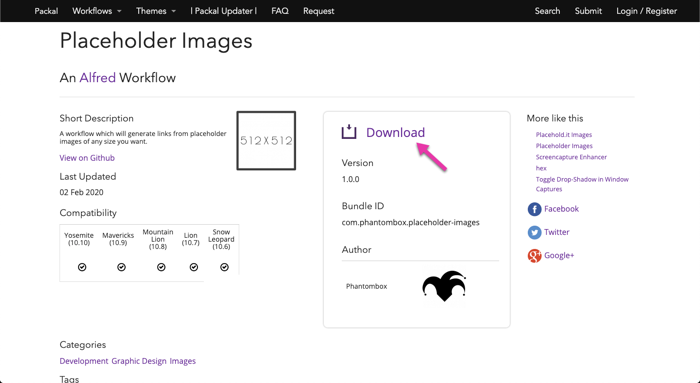Open the Packal Updater menu item
Image resolution: width=700 pixels, height=383 pixels.
tap(224, 11)
